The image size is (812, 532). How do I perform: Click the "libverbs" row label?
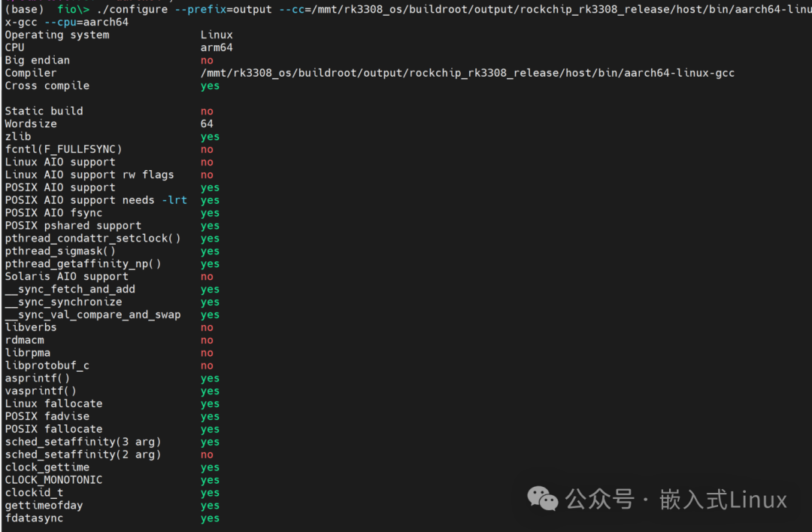click(x=31, y=327)
